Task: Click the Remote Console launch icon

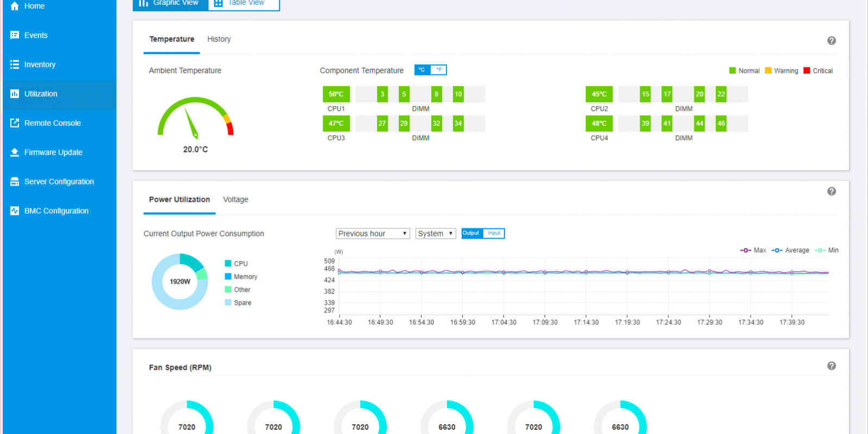Action: [x=15, y=123]
